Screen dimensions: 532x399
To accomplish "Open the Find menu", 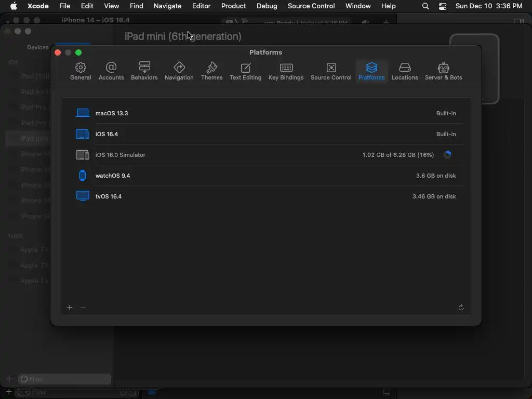I will tap(137, 6).
